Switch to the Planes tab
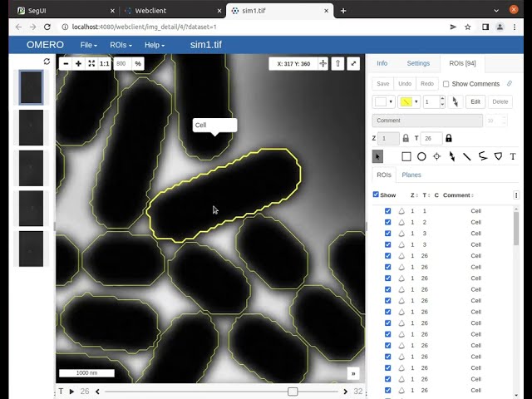The width and height of the screenshot is (532, 399). point(411,175)
